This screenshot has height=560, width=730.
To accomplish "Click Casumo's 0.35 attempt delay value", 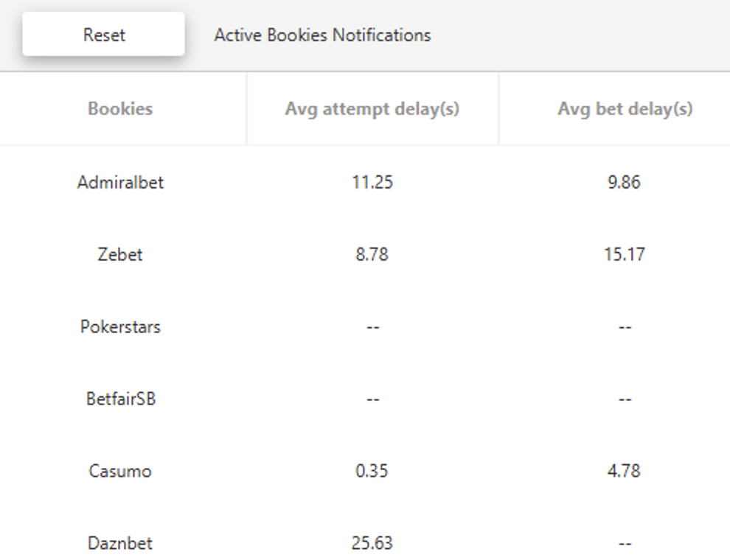I will [372, 471].
